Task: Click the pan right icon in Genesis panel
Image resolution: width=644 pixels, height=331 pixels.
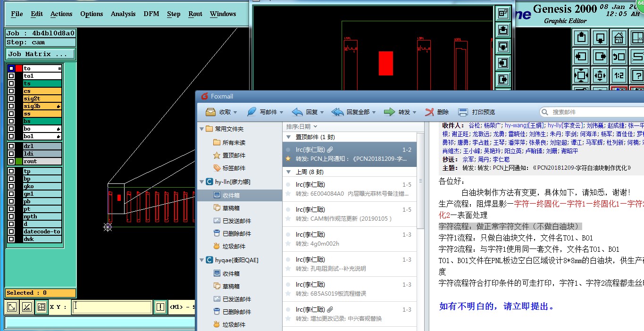Action: (600, 57)
